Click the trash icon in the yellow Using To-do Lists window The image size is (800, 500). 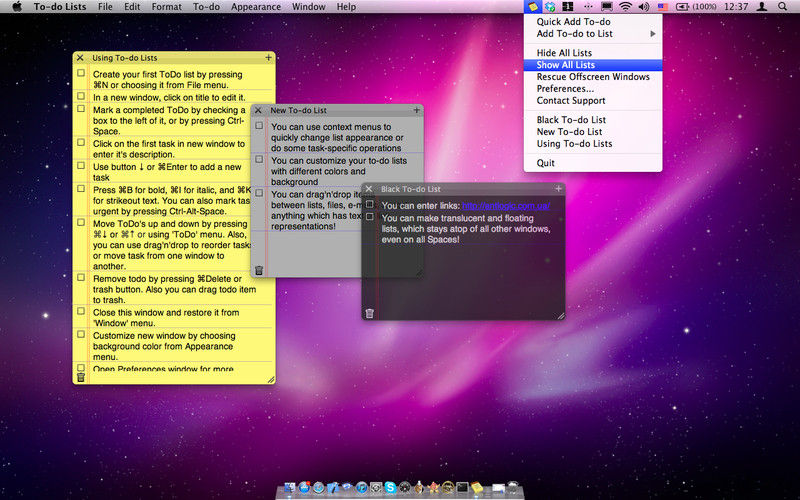click(81, 377)
